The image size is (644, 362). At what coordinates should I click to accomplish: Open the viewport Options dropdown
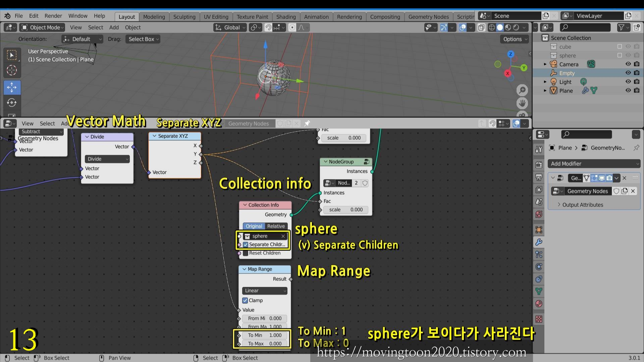pyautogui.click(x=515, y=39)
